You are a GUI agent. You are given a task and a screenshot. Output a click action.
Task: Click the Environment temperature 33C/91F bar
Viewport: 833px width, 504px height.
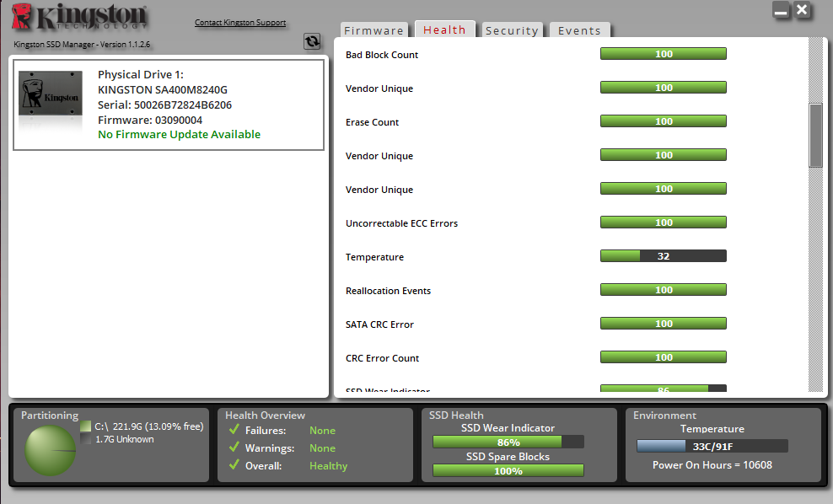pyautogui.click(x=712, y=446)
